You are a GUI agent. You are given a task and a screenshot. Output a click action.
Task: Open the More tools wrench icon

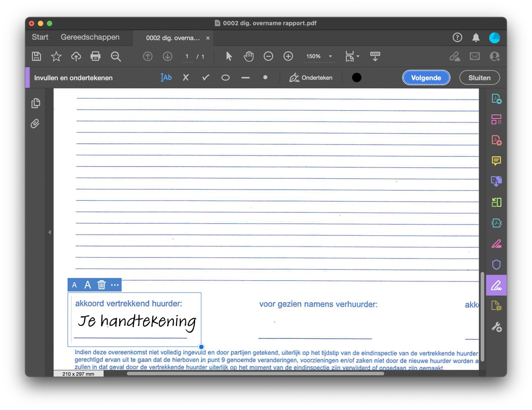pos(496,327)
